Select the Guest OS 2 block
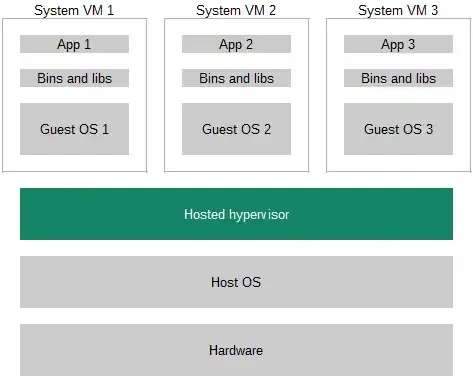 pos(236,129)
